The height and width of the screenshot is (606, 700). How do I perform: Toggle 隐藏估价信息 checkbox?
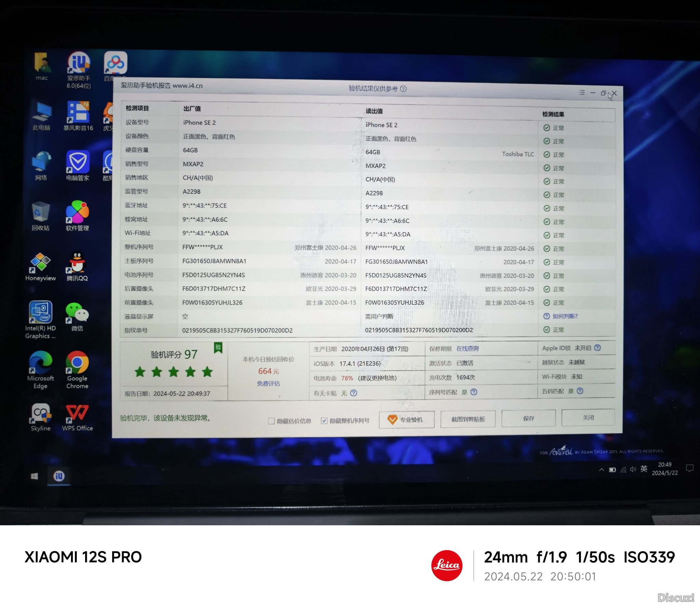click(271, 421)
